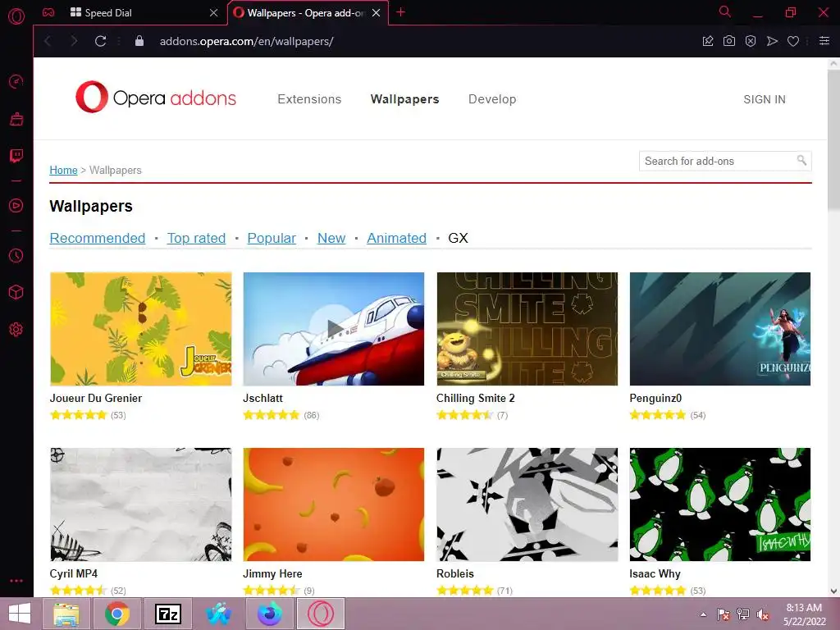Open tab search magnifier icon
The image size is (840, 630).
pyautogui.click(x=725, y=11)
